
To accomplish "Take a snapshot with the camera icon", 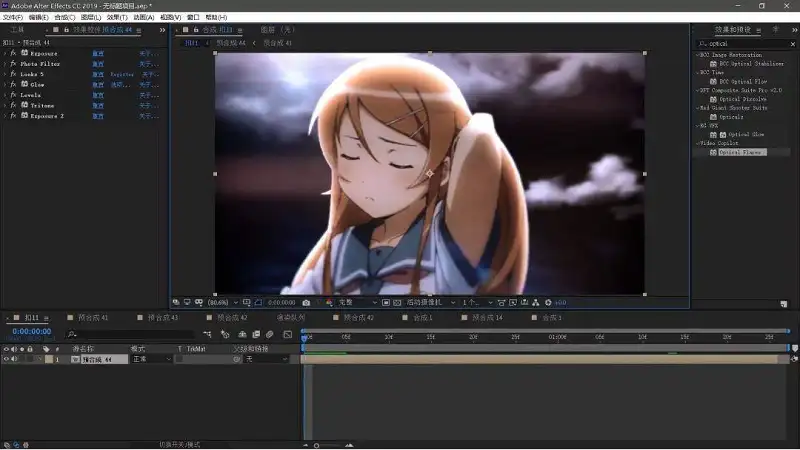I will coord(306,303).
